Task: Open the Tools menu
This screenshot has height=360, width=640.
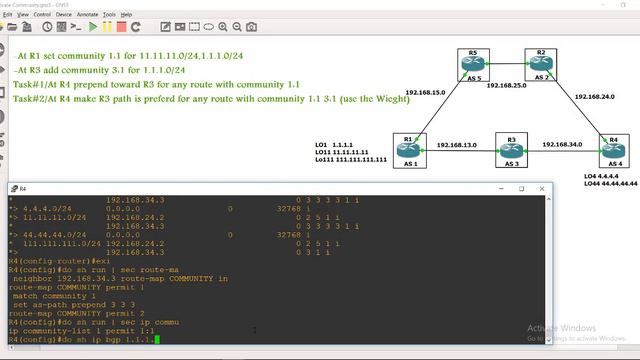Action: (x=109, y=14)
